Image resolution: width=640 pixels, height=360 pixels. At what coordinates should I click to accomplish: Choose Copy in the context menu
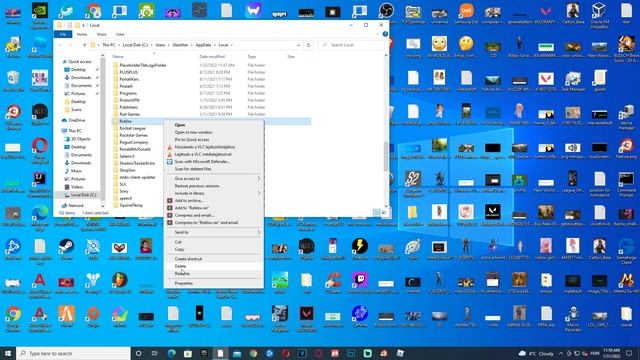(x=180, y=249)
